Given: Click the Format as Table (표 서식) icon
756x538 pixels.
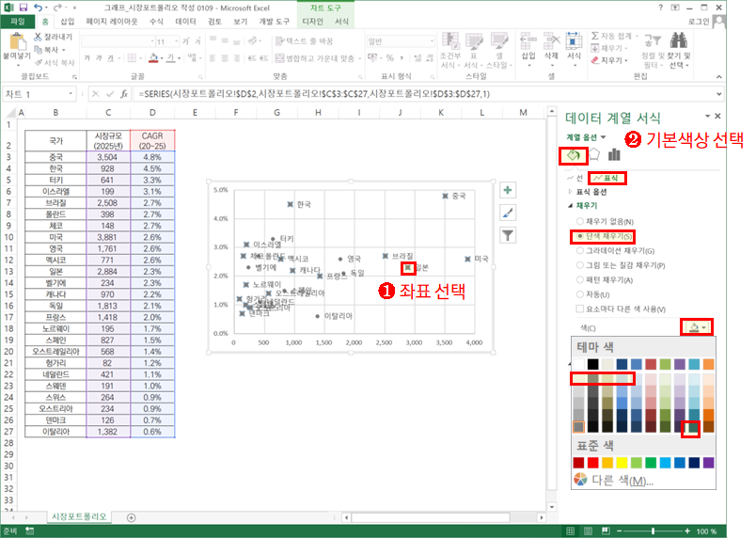Looking at the screenshot, I should coord(475,41).
